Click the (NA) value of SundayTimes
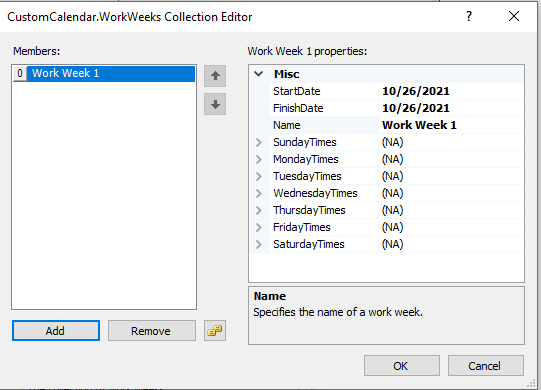 click(x=392, y=142)
